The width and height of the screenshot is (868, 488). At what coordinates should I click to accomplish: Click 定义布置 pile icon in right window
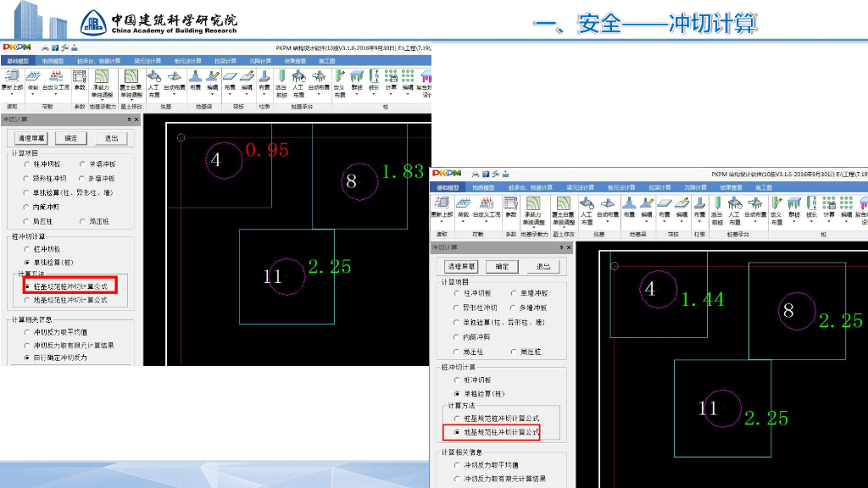coord(776,208)
